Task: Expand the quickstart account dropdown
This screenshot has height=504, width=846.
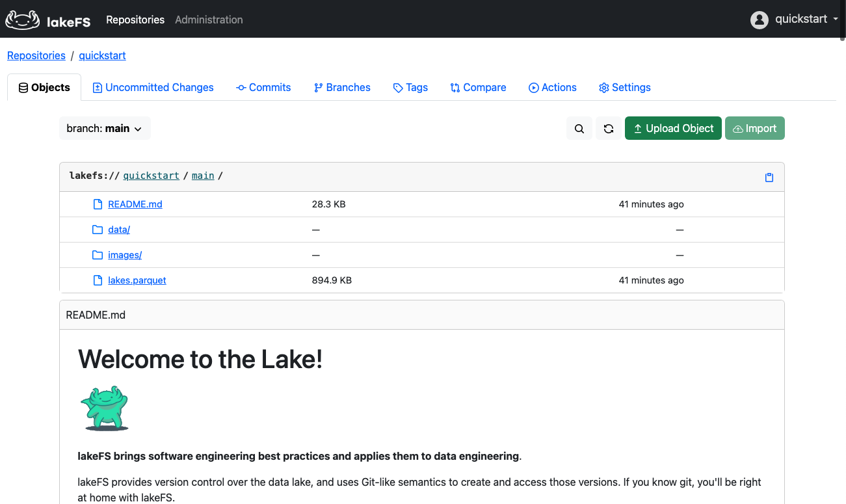Action: (x=799, y=20)
